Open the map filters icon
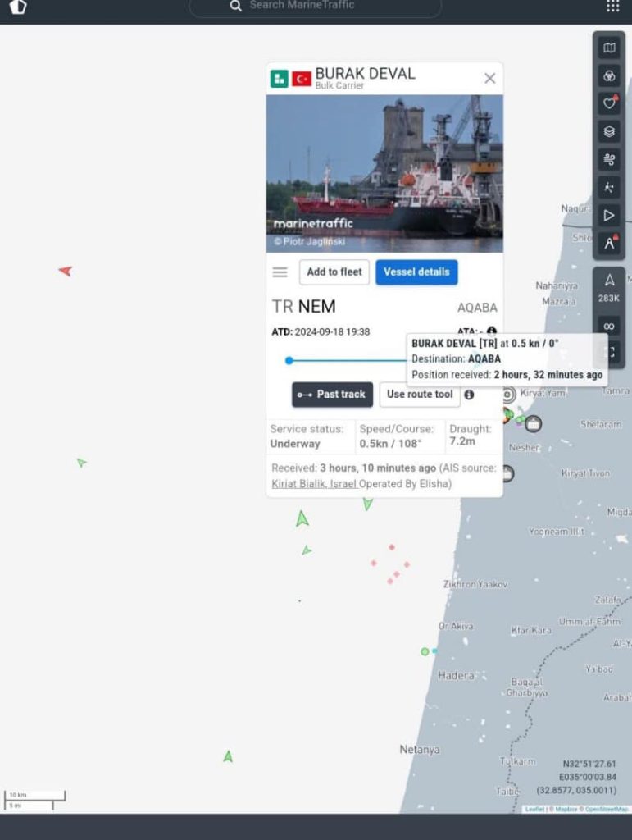This screenshot has height=840, width=632. 609,76
